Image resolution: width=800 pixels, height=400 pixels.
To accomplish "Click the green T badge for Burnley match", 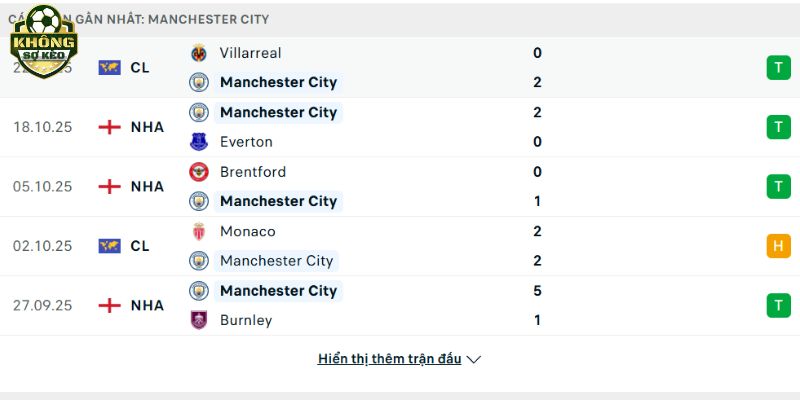I will pos(778,305).
